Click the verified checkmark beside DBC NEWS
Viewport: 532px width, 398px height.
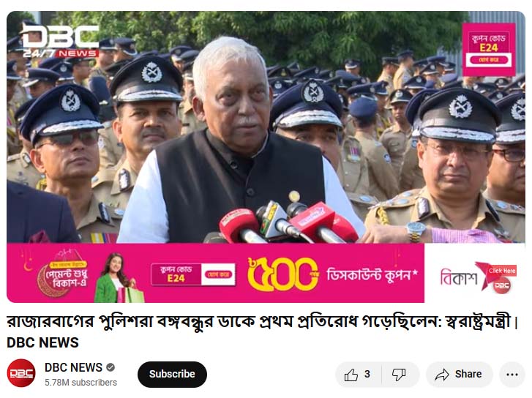(x=110, y=367)
